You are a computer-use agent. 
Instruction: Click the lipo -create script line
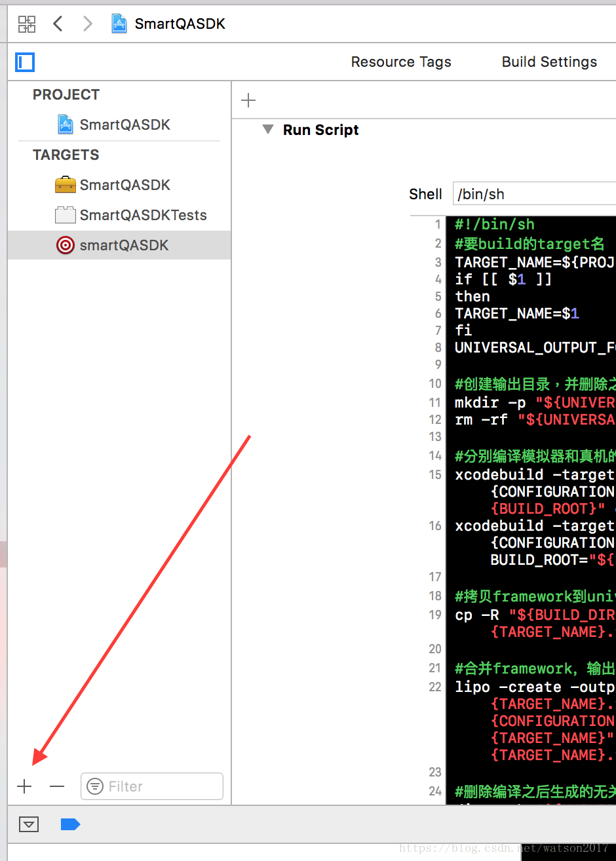[x=535, y=687]
